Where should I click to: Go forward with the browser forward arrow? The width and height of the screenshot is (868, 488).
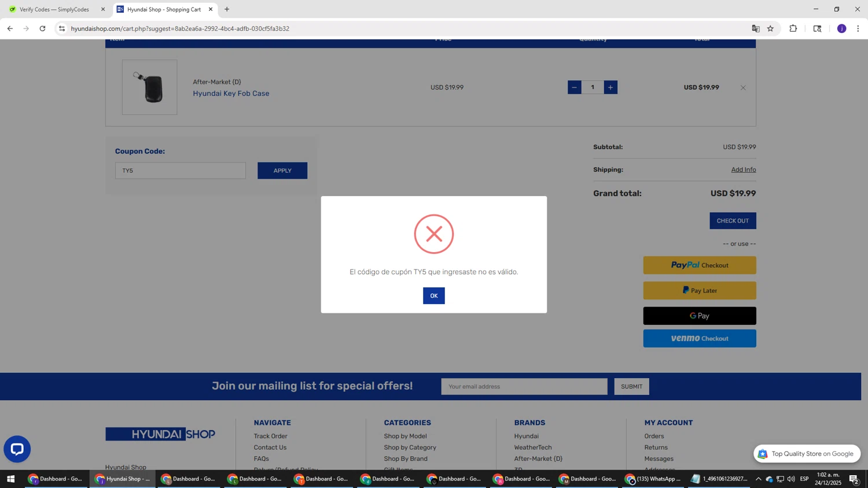26,28
